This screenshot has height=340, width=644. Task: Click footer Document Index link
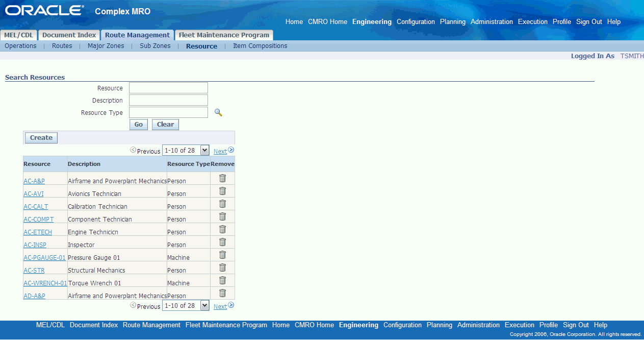click(94, 325)
